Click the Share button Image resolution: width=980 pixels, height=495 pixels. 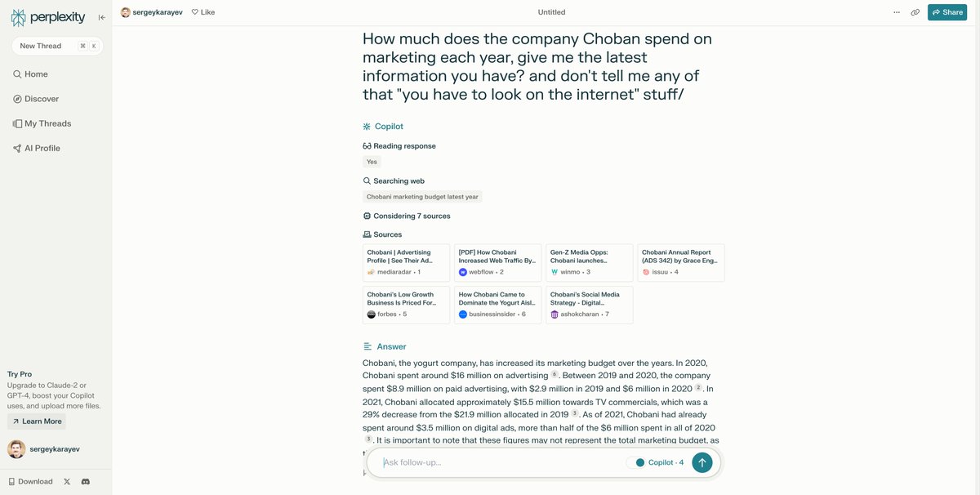coord(947,12)
